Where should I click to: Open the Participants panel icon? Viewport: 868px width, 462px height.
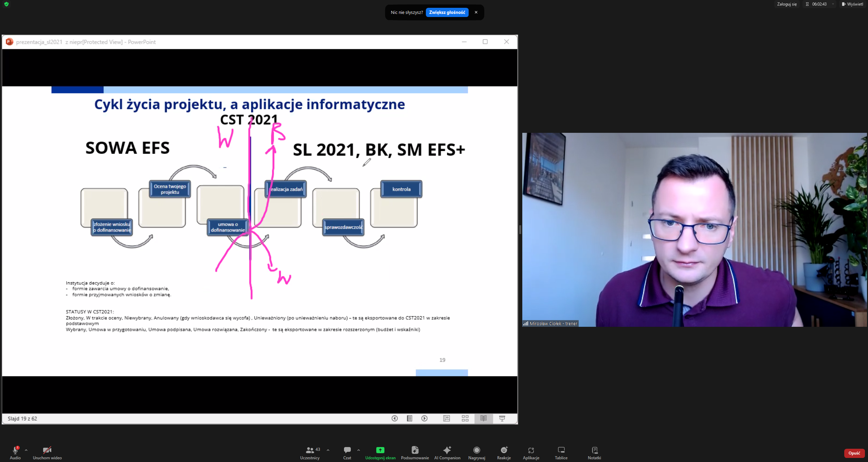pos(310,450)
